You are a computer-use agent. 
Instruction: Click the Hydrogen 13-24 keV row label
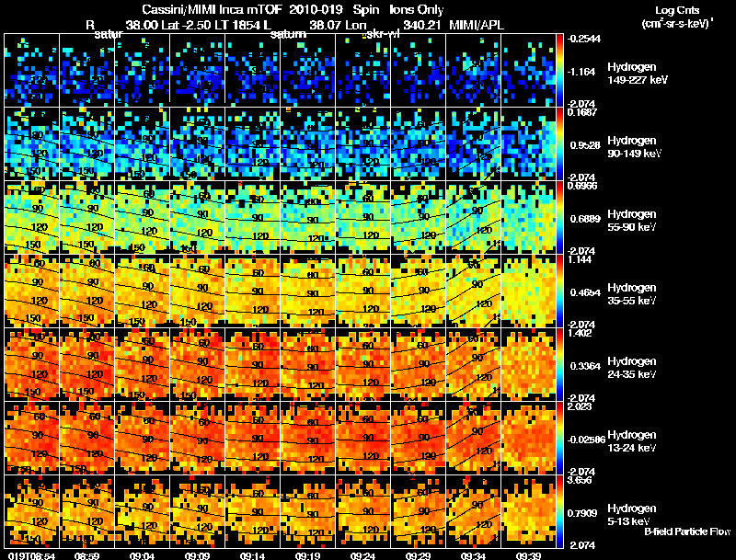pyautogui.click(x=632, y=441)
